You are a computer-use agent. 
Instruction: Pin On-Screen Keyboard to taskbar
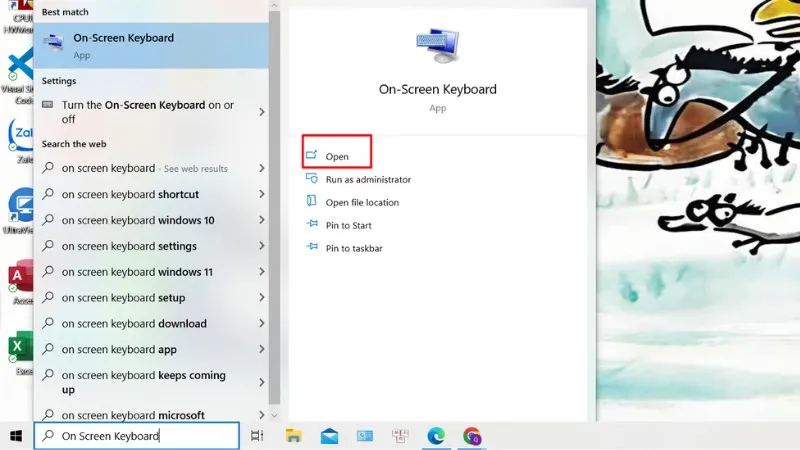click(x=354, y=248)
